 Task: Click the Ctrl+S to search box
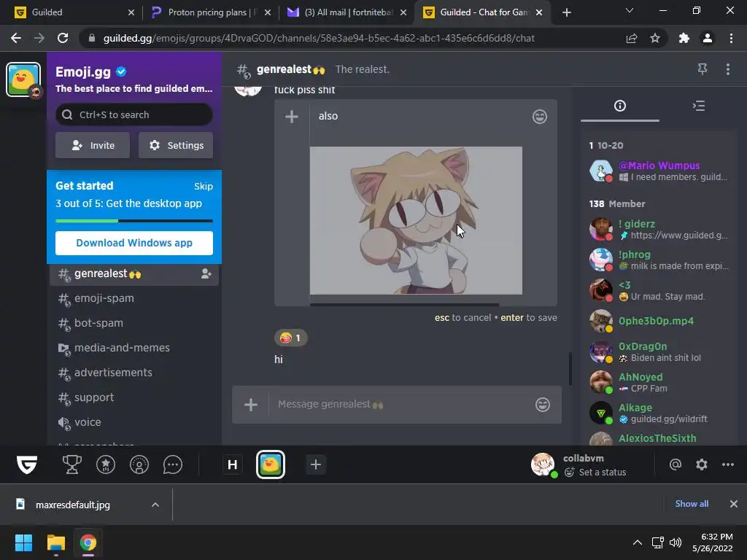click(134, 114)
